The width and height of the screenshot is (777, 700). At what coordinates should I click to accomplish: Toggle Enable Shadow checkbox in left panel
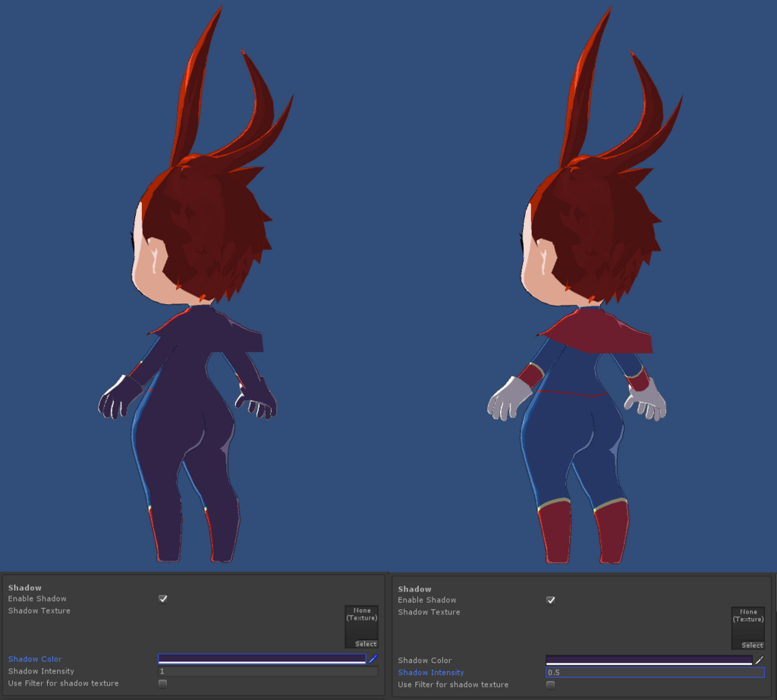point(162,599)
